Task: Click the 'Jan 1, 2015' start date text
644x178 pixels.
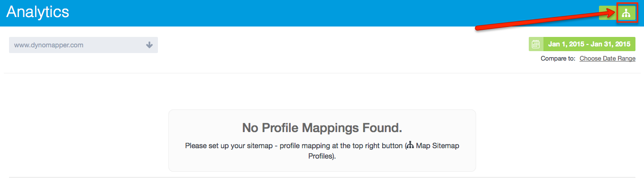Action: [x=566, y=44]
